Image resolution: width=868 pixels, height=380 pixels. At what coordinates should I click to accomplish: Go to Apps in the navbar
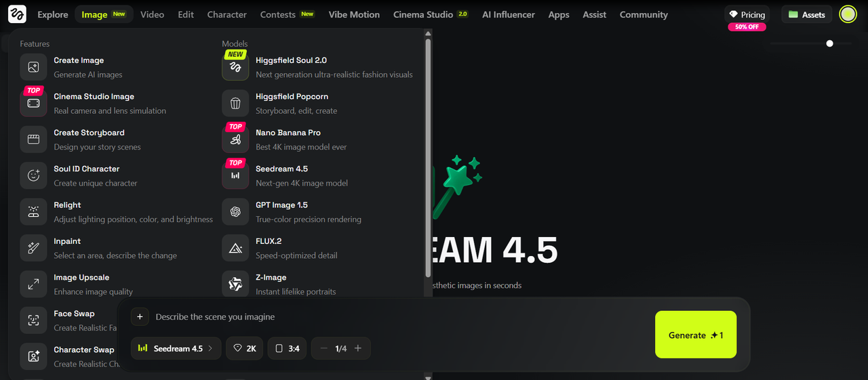pos(559,14)
